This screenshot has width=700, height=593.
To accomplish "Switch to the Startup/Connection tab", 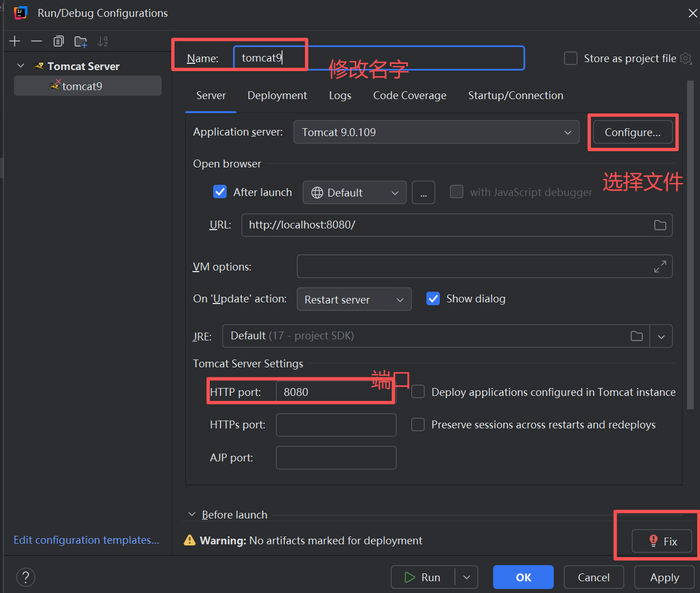I will (516, 95).
